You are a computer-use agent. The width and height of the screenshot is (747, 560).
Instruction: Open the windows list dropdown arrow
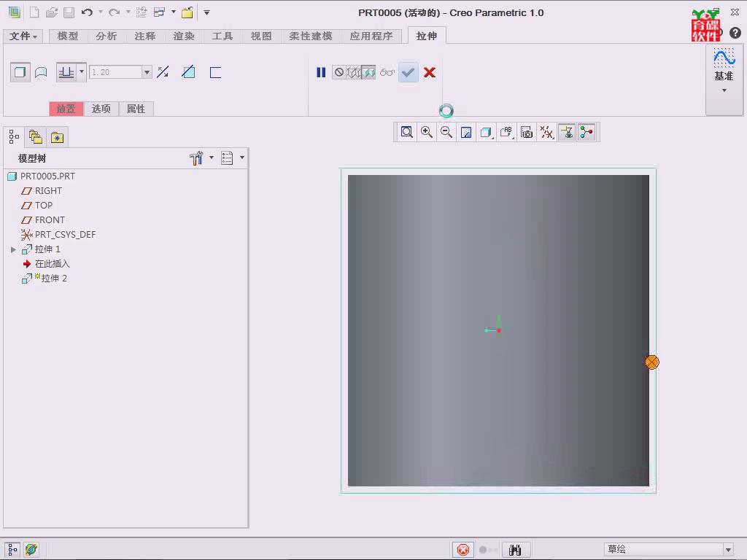[x=174, y=12]
